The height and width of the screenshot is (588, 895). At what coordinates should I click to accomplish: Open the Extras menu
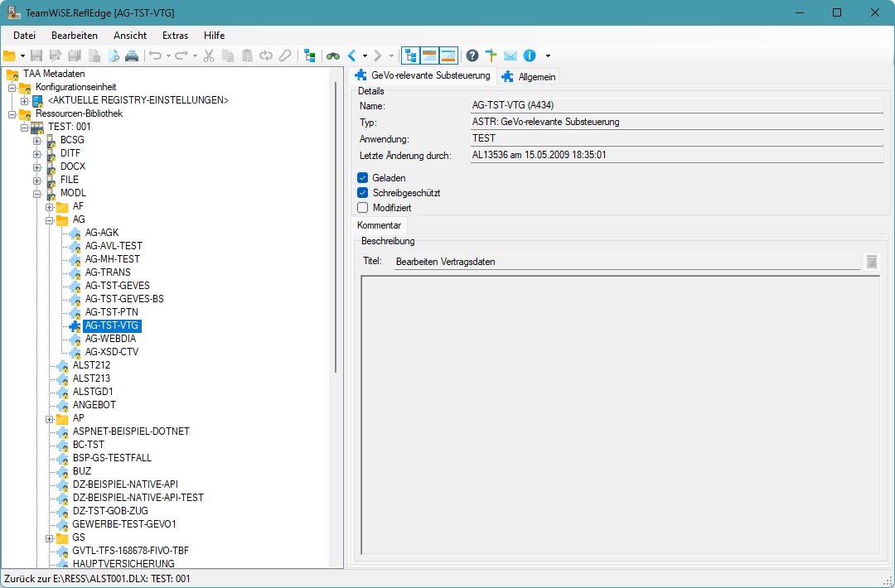pos(175,36)
